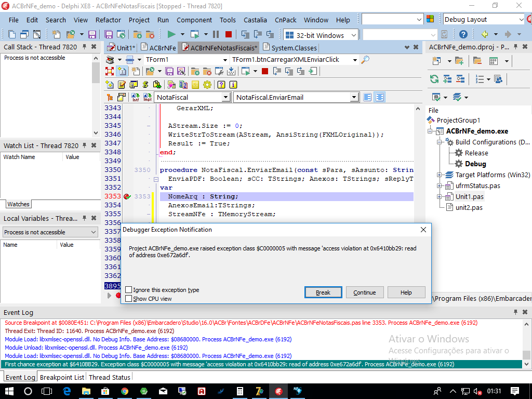Check the Show CPU view option
Viewport: 532px width, 399px height.
129,299
